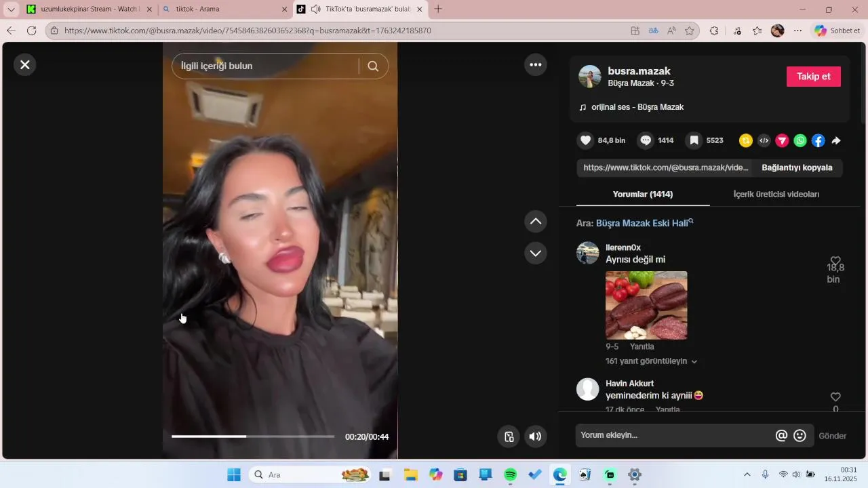Expand '161 yanıt görüntüleyin' replies
Screen dimensions: 868x488
point(652,361)
